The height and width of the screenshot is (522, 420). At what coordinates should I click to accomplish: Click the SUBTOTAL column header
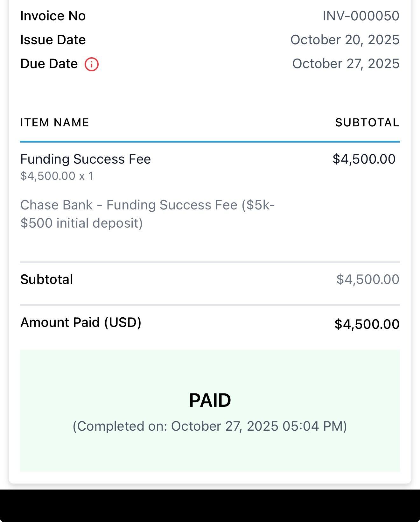click(367, 123)
